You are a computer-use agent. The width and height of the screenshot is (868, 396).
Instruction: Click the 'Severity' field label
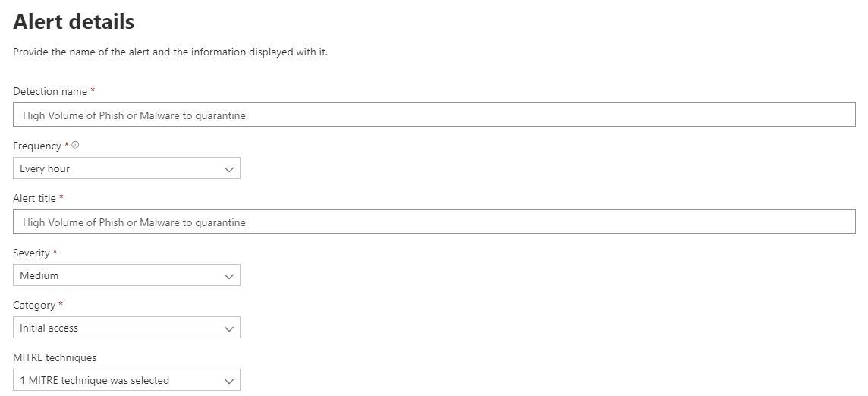[x=32, y=253]
